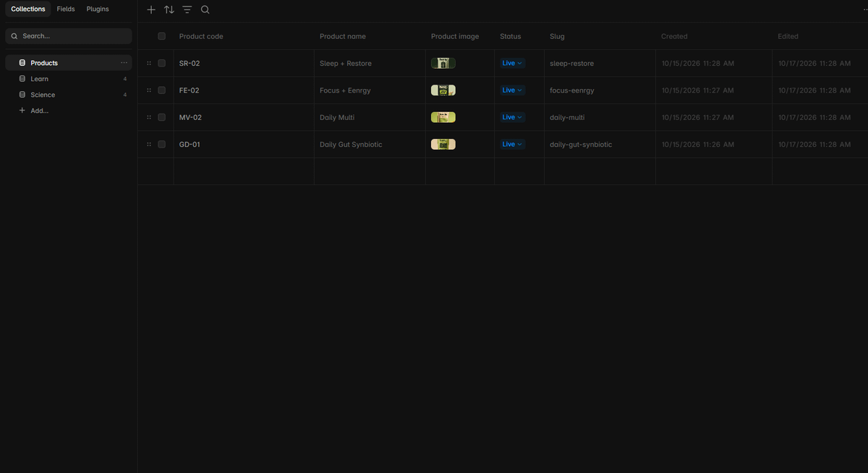Viewport: 868px width, 473px height.
Task: Open the Products collection options menu
Action: pyautogui.click(x=124, y=63)
